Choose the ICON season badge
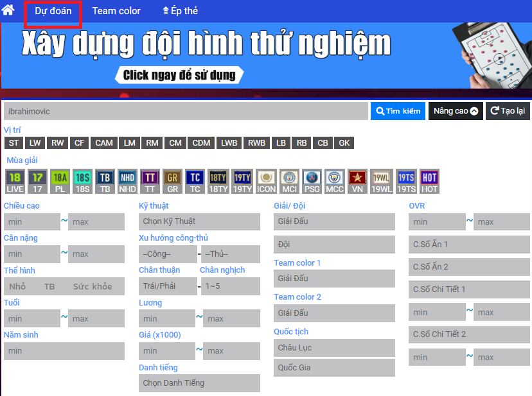Screen dimensions: 532x396 tap(266, 182)
